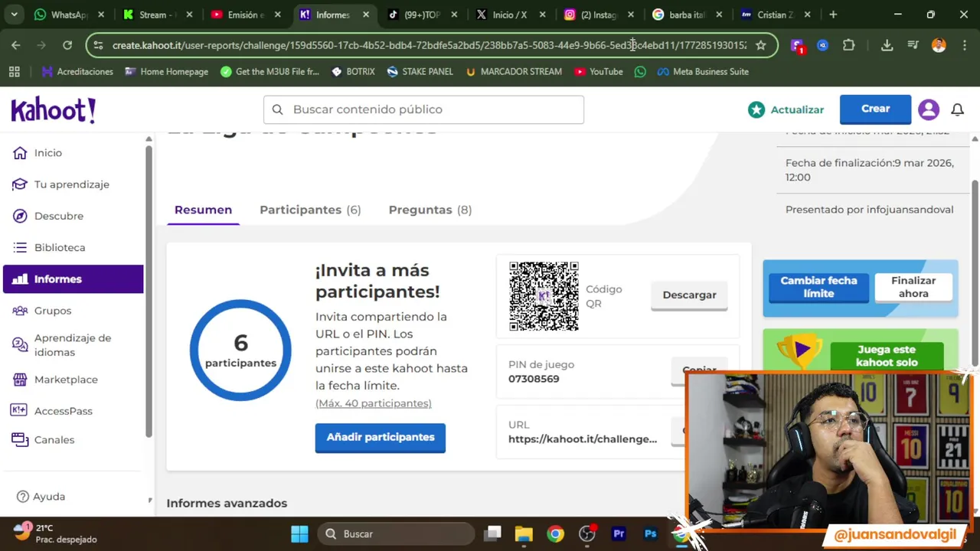Click Cambiar fecha límite button
This screenshot has height=551, width=980.
tap(819, 288)
